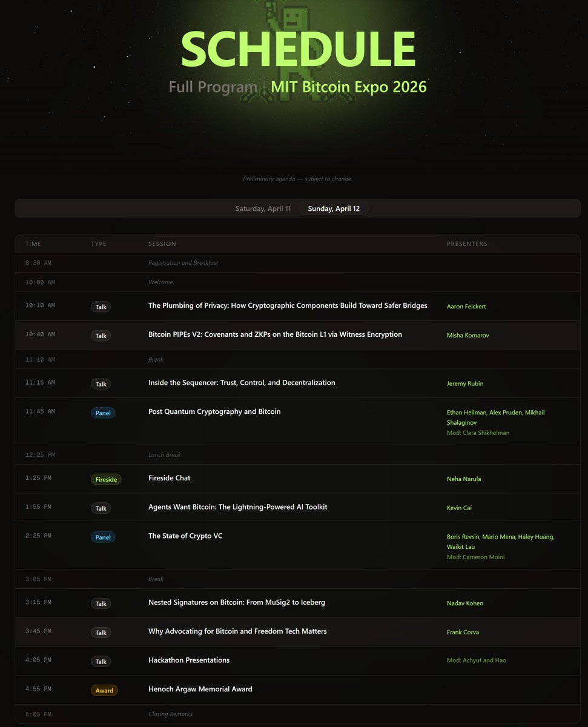Click the SESSION column header
588x727 pixels.
(162, 244)
